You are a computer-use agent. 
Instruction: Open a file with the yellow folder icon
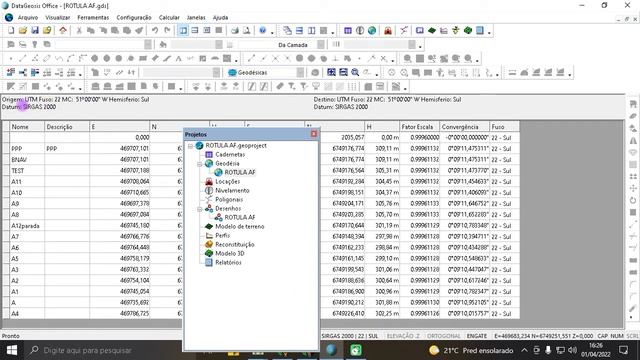pos(23,31)
